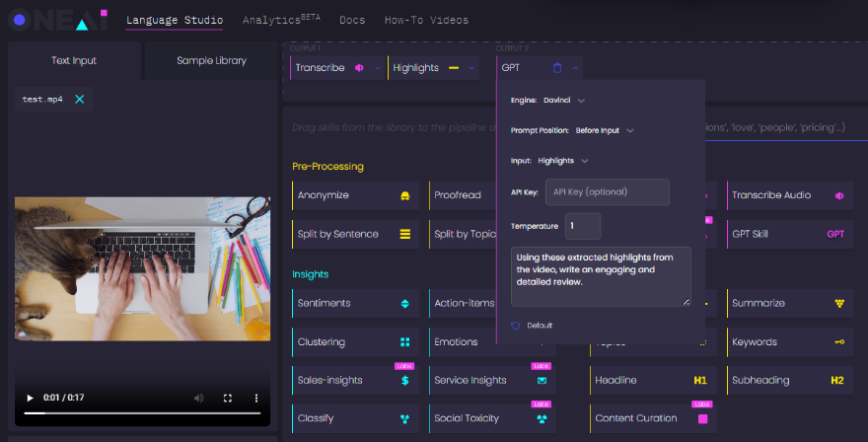Select the Text Input tab

[74, 60]
